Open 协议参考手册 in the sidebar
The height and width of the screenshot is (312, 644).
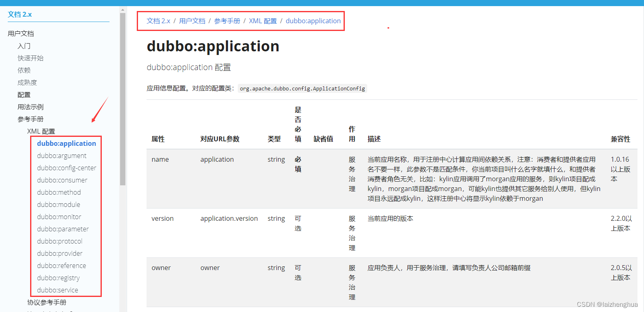(47, 302)
